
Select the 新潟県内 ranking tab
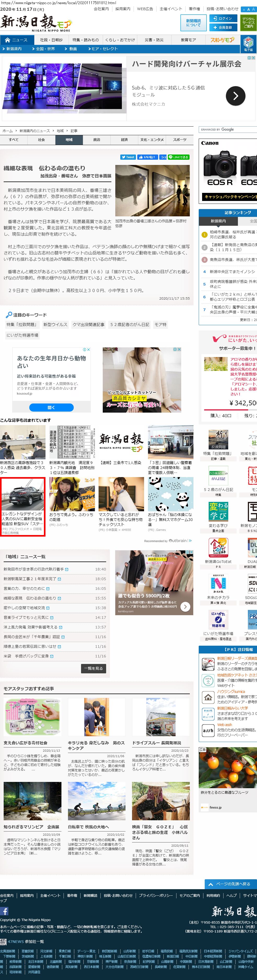point(218,221)
